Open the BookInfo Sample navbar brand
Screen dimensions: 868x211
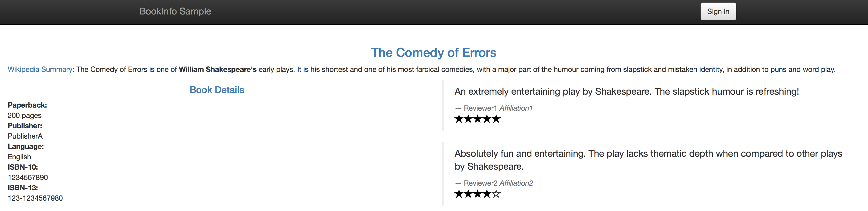[175, 11]
